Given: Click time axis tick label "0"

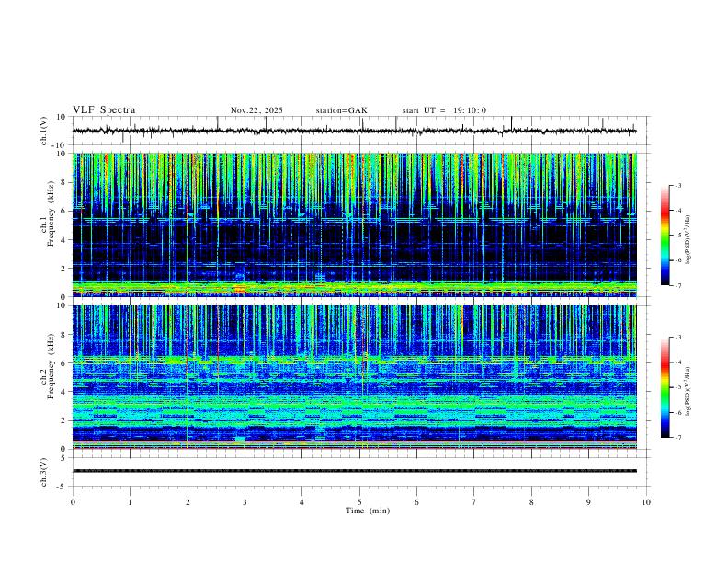Looking at the screenshot, I should pos(73,502).
